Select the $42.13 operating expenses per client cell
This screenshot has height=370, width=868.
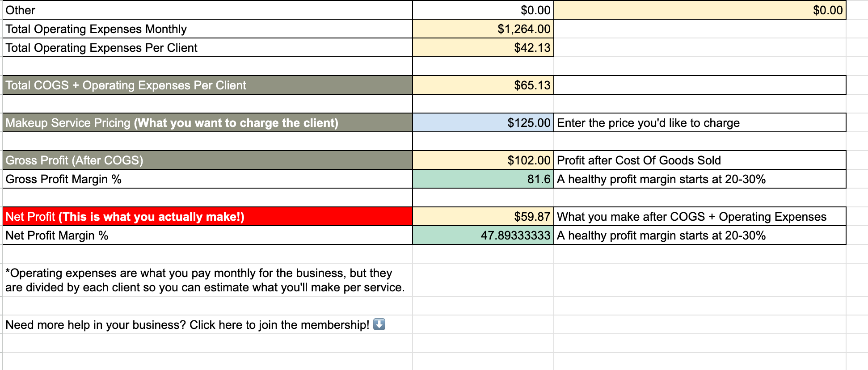pyautogui.click(x=483, y=48)
